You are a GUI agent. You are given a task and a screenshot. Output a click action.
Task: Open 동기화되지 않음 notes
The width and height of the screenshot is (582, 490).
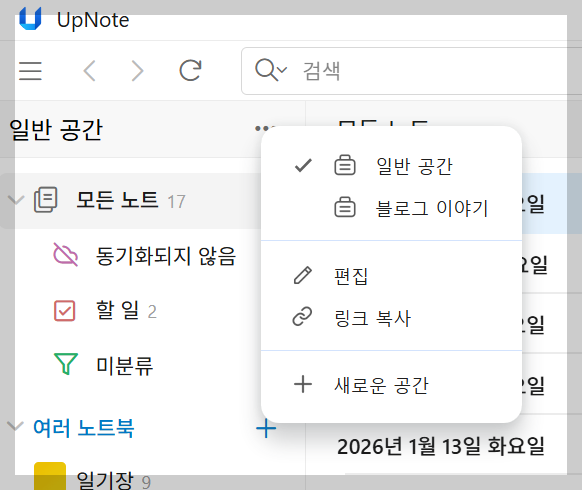click(x=166, y=256)
